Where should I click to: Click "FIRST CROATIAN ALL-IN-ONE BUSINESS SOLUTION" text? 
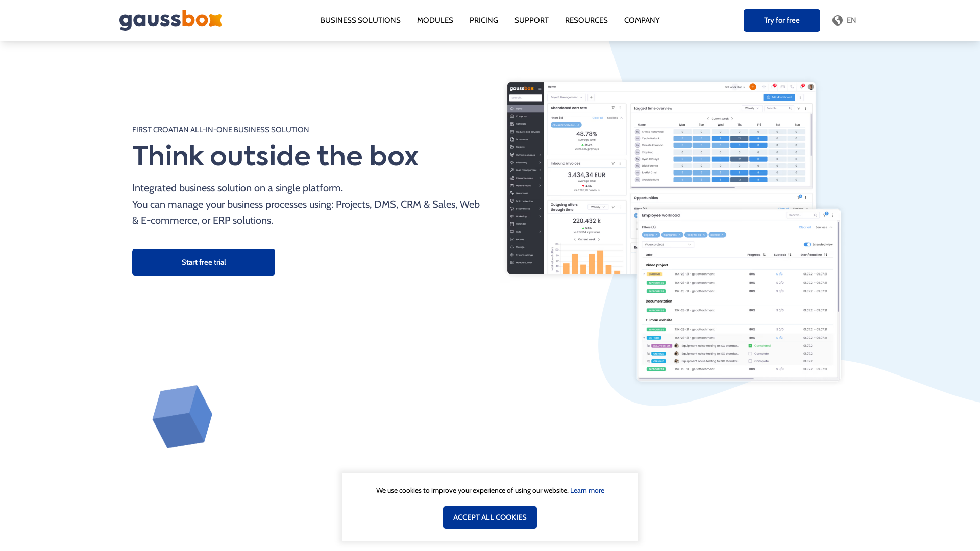tap(220, 130)
